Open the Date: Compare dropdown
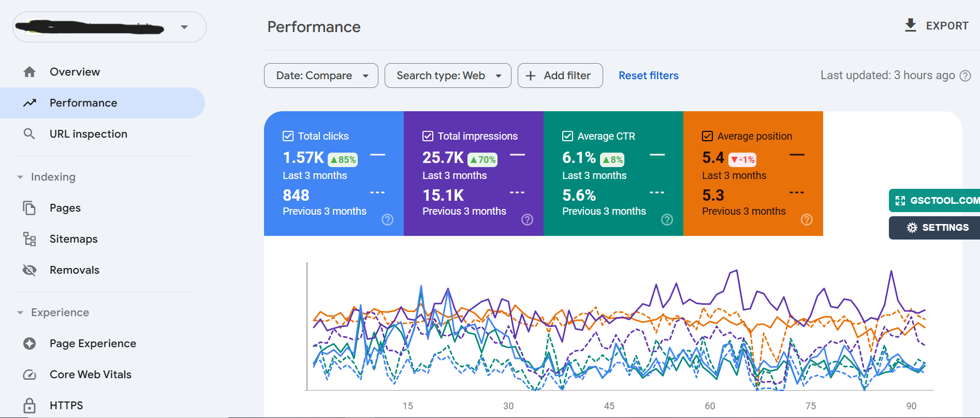 pos(321,76)
